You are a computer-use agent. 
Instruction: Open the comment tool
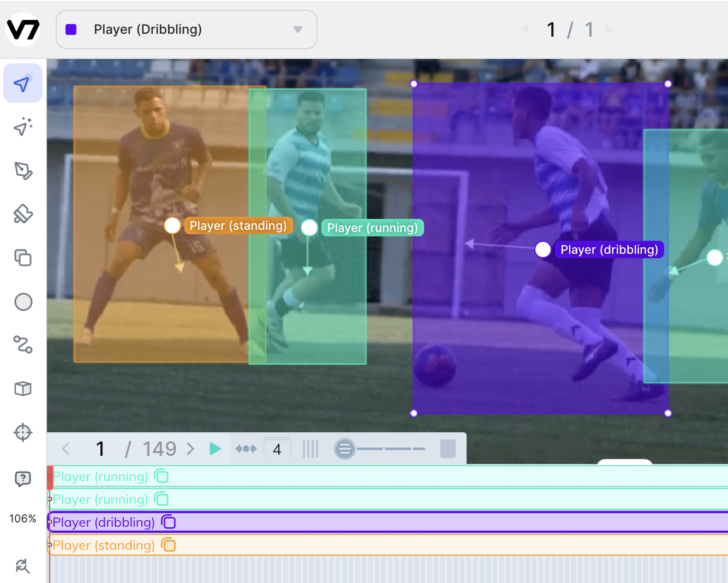pyautogui.click(x=22, y=479)
